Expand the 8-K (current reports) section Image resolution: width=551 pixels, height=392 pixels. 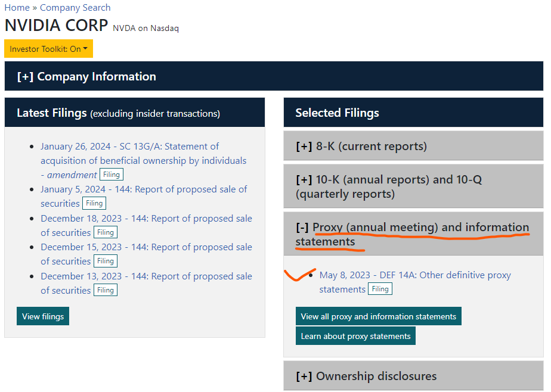coord(413,145)
